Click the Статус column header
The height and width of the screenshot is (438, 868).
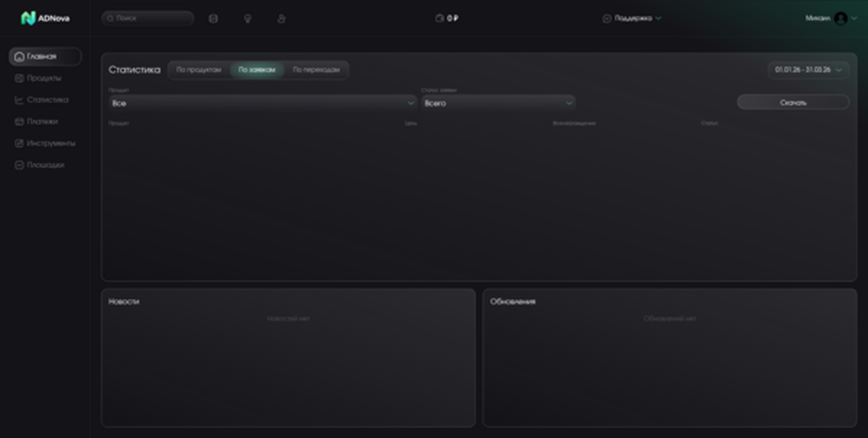(x=710, y=124)
